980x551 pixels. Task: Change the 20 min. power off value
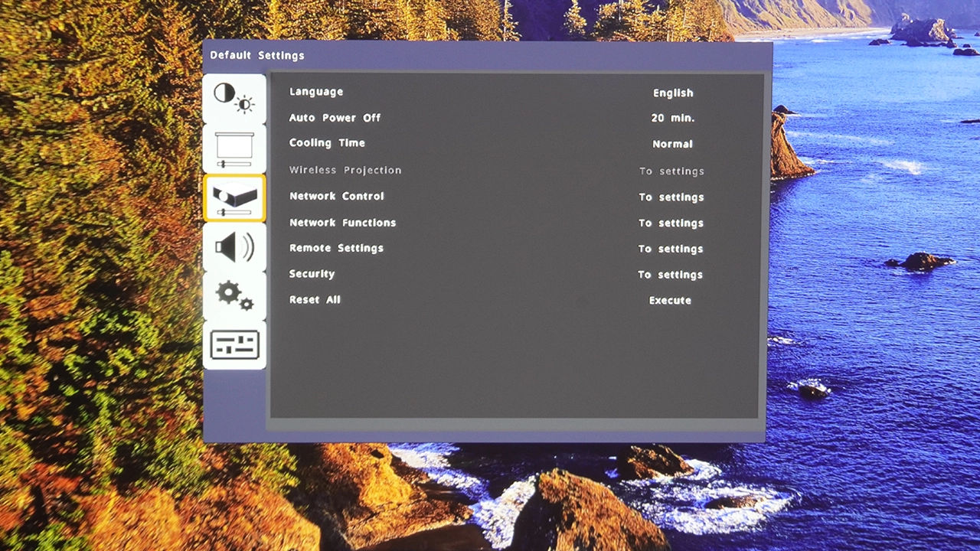tap(672, 119)
